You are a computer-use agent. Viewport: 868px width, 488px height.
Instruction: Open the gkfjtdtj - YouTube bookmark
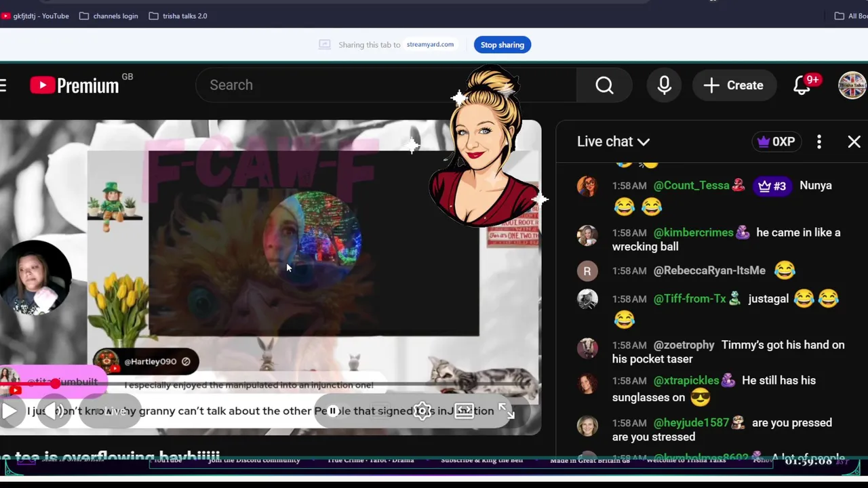(x=35, y=16)
